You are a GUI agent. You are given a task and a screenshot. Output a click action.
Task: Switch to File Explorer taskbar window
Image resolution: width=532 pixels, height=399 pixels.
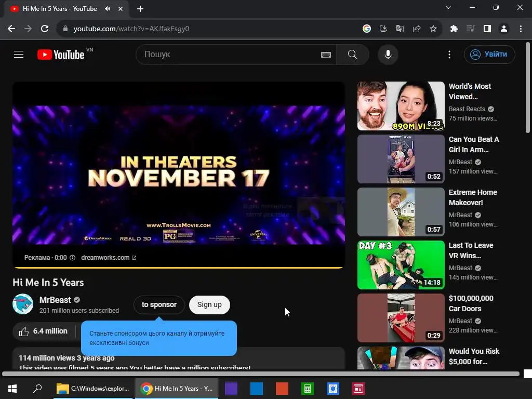(x=93, y=389)
